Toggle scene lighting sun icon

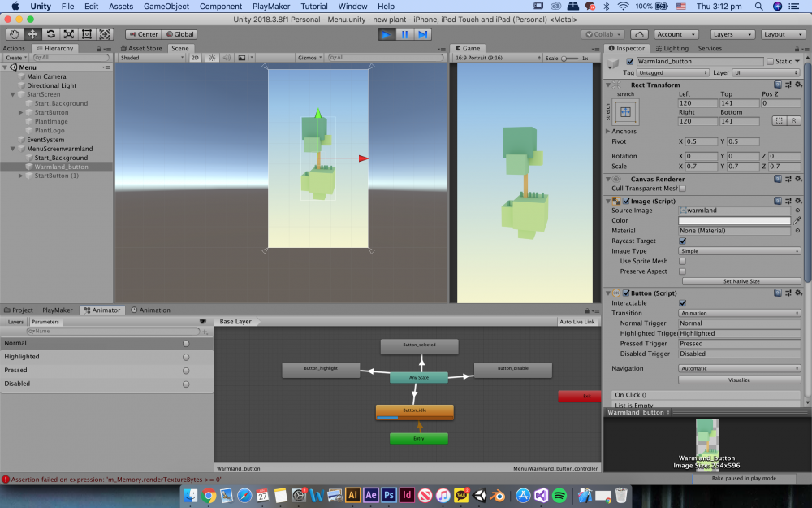tap(212, 58)
